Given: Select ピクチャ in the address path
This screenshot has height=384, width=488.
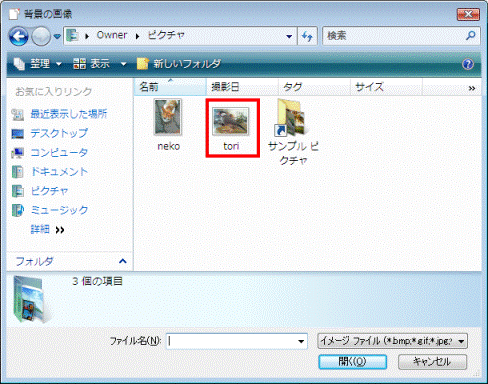Looking at the screenshot, I should click(x=166, y=35).
